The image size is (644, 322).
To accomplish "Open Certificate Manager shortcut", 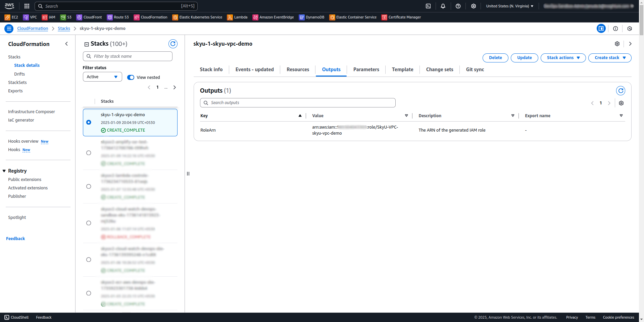I will coord(401,17).
